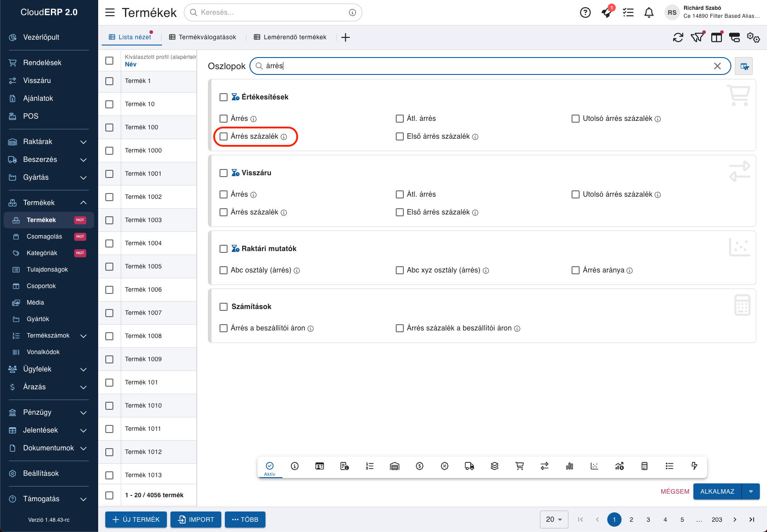Open the filters funnel icon
Image resolution: width=767 pixels, height=532 pixels.
coord(697,37)
